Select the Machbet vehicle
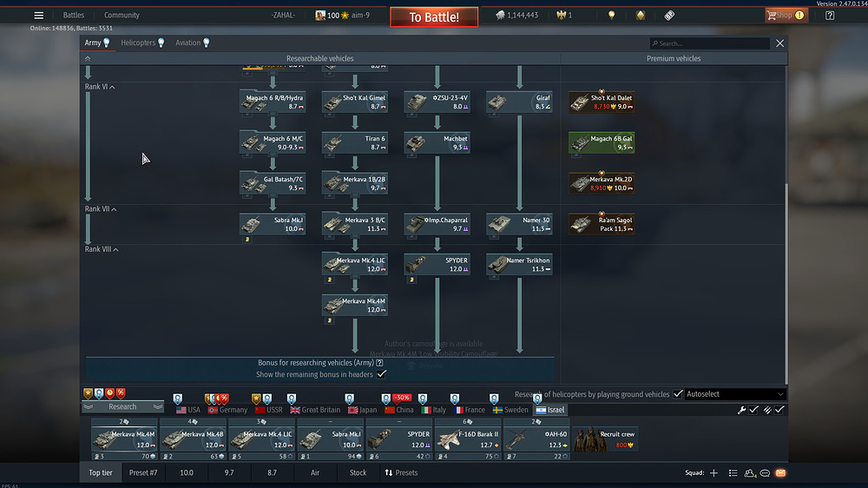 [x=437, y=143]
